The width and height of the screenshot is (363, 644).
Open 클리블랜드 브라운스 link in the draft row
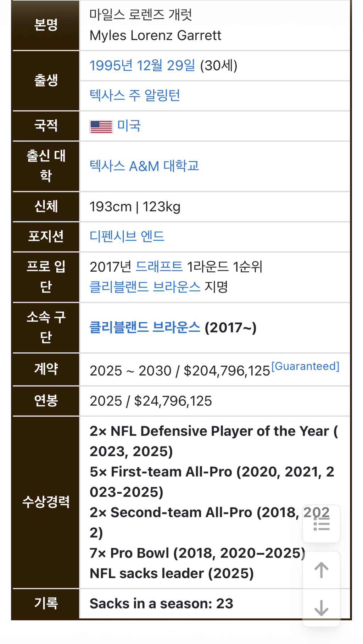tap(145, 287)
